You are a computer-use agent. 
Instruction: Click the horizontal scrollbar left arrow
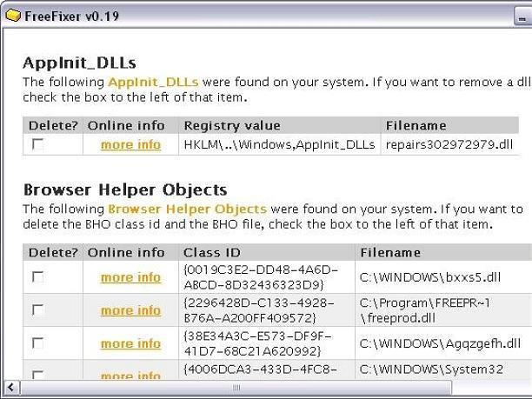(x=11, y=387)
